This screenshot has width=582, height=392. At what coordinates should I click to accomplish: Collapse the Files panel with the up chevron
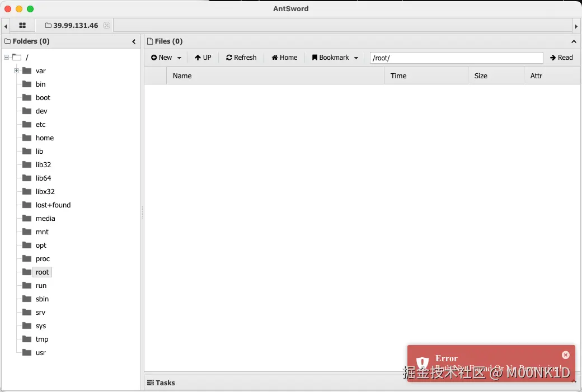[x=574, y=41]
